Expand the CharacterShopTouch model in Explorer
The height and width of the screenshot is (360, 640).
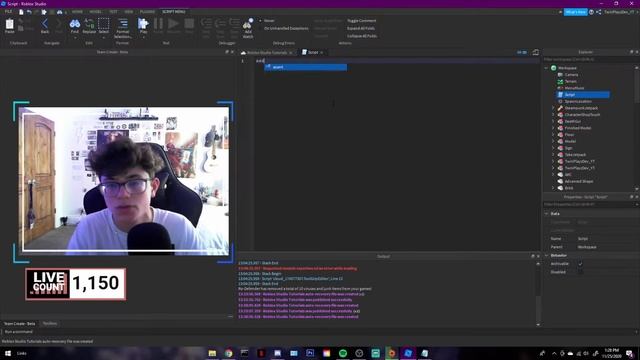(553, 115)
